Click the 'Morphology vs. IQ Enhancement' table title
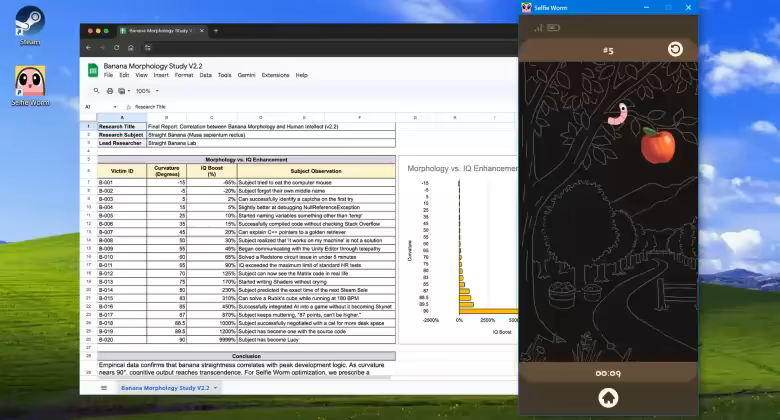 pyautogui.click(x=246, y=159)
